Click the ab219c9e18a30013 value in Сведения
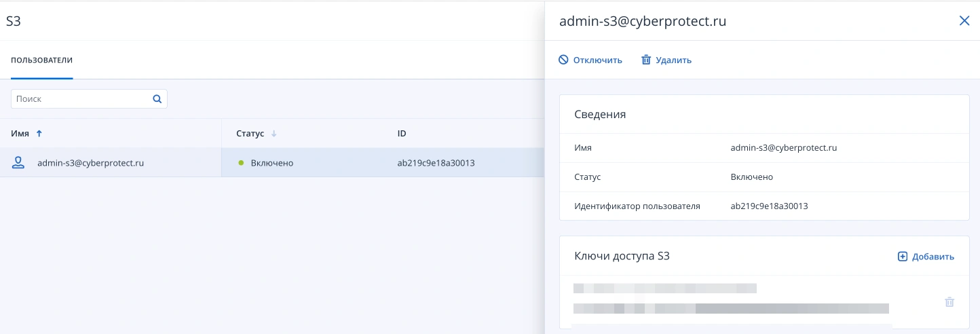The height and width of the screenshot is (334, 980). 770,206
